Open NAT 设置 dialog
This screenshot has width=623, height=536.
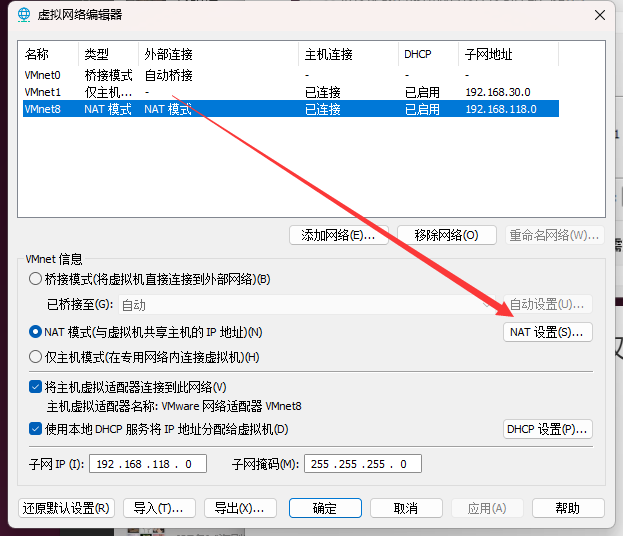click(x=547, y=332)
